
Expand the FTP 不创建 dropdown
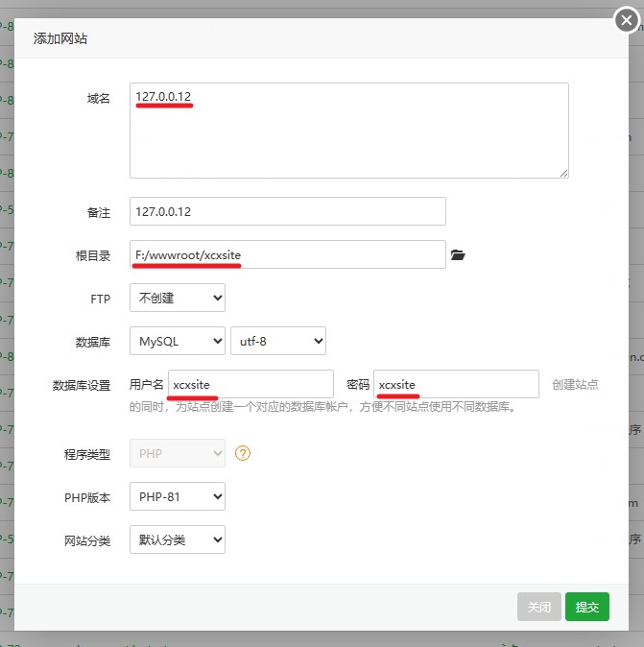[178, 298]
